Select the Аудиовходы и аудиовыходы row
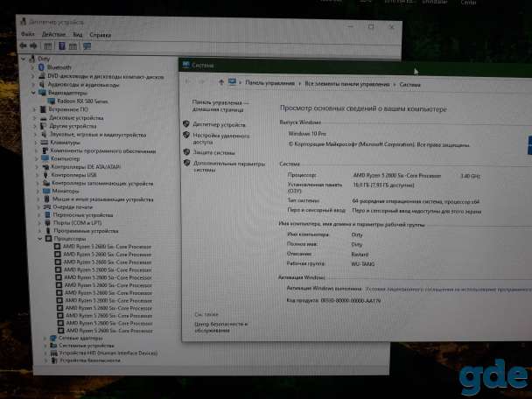Viewport: 532px width, 399px height. click(x=83, y=85)
